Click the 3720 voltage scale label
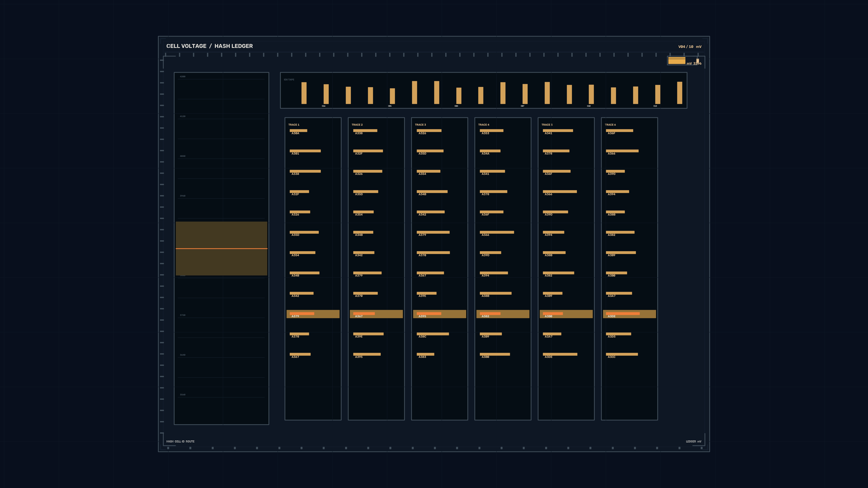The image size is (868, 488). tap(182, 315)
